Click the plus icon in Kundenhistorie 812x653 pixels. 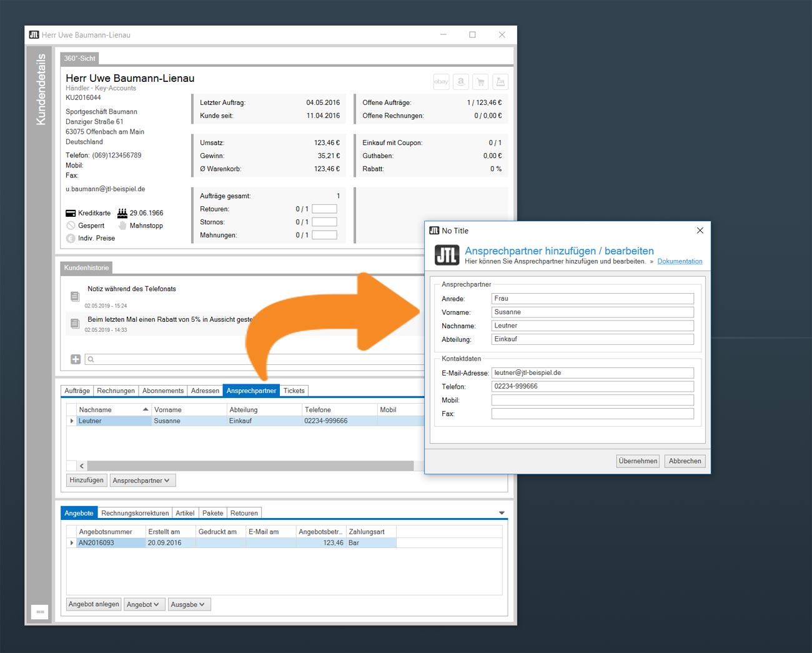tap(76, 359)
